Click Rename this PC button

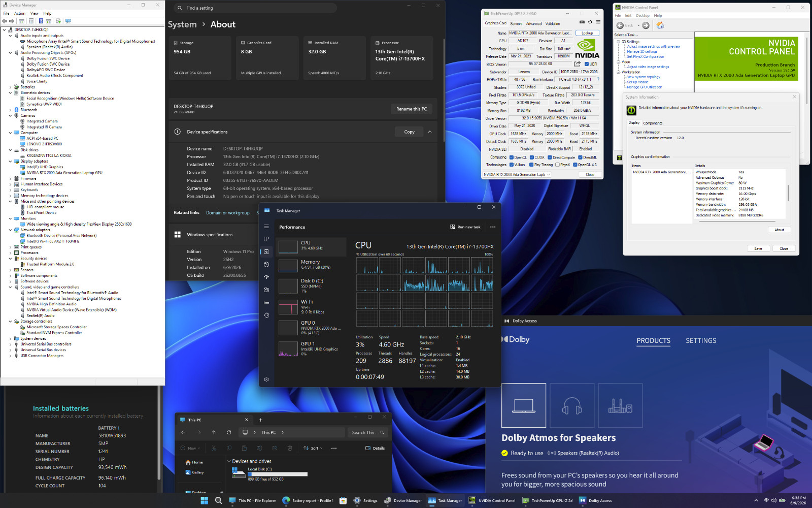[412, 109]
